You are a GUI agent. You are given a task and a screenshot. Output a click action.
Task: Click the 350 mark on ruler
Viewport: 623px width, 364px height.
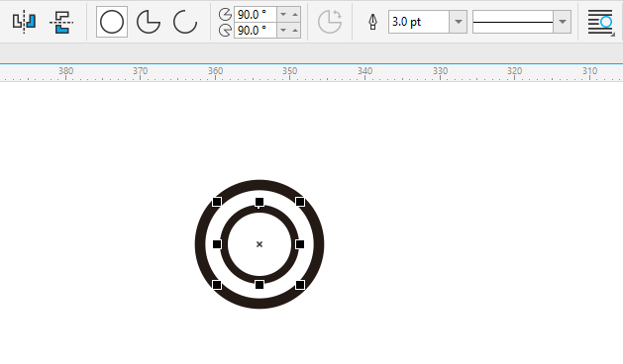289,71
